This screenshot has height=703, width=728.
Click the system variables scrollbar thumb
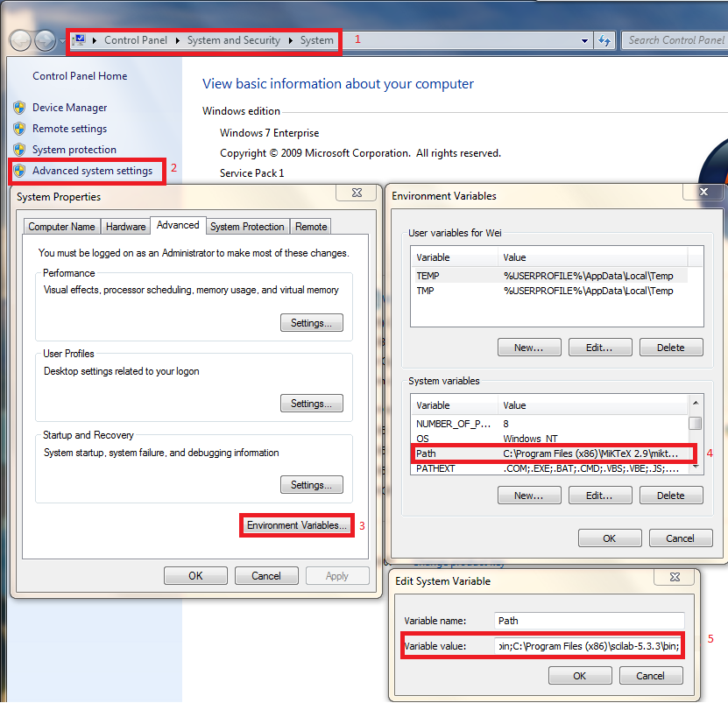[x=695, y=423]
